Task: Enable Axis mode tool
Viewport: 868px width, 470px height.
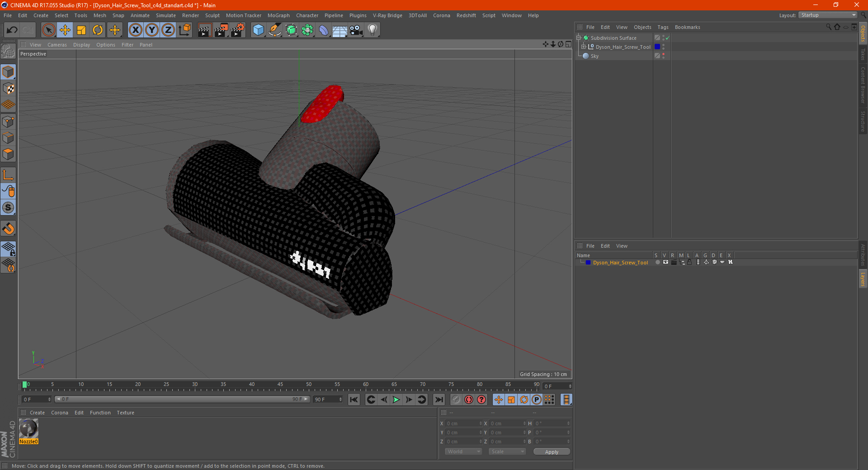Action: point(8,175)
